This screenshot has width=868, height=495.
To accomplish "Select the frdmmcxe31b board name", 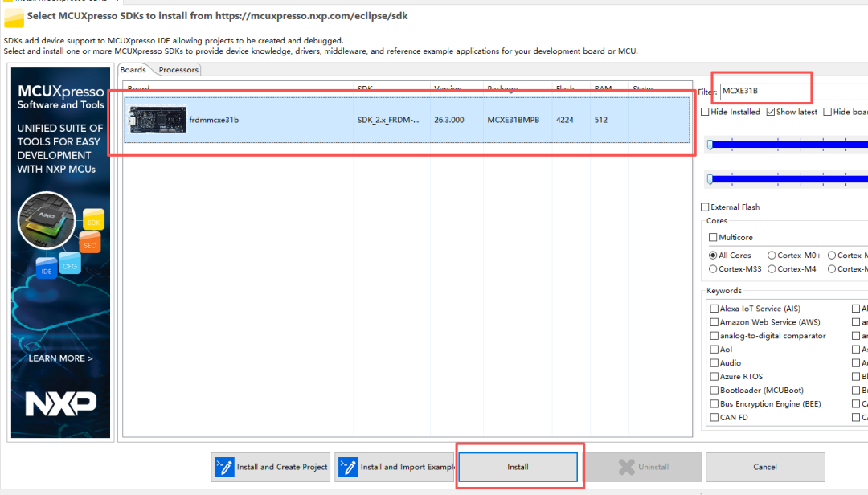I will click(214, 120).
